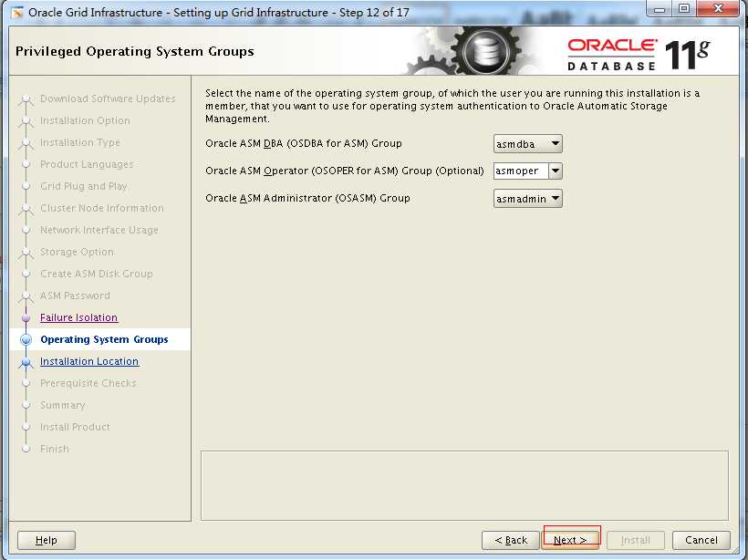This screenshot has width=748, height=560.
Task: Jump to the Failure Isolation step
Action: pos(78,317)
